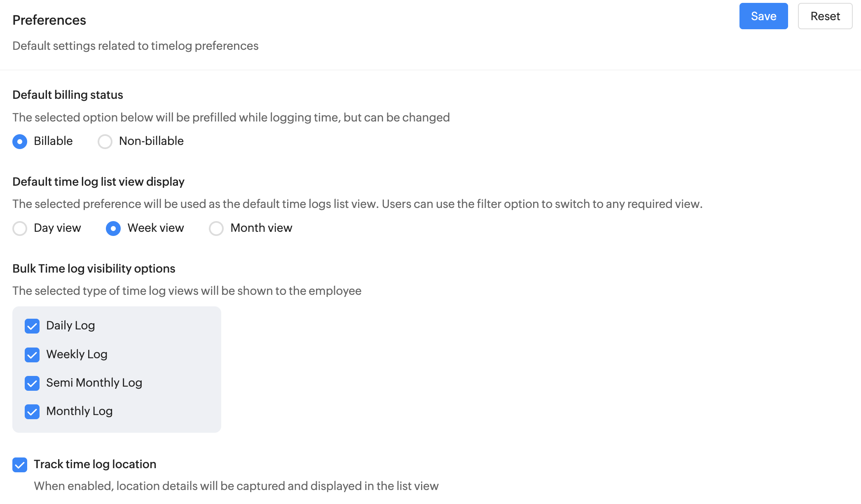The image size is (861, 504).
Task: Choose the Non-billable radio button
Action: (x=105, y=142)
